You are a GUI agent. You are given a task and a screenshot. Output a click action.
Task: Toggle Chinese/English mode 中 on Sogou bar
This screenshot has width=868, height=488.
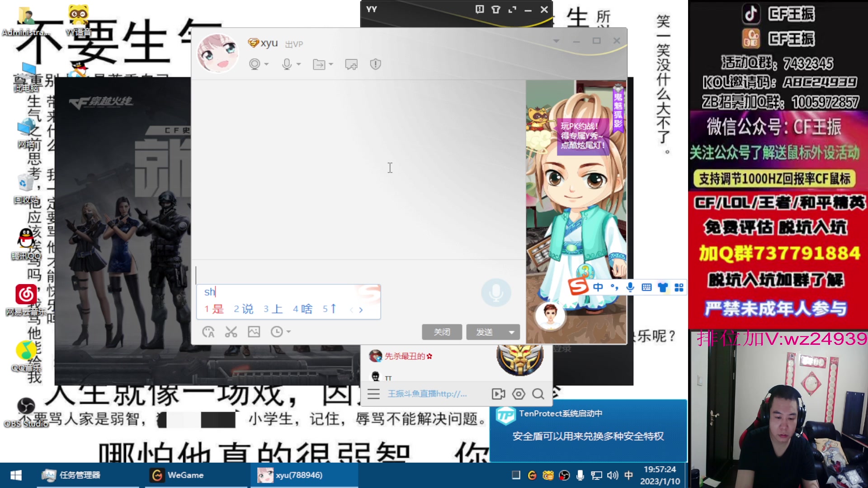click(x=598, y=287)
